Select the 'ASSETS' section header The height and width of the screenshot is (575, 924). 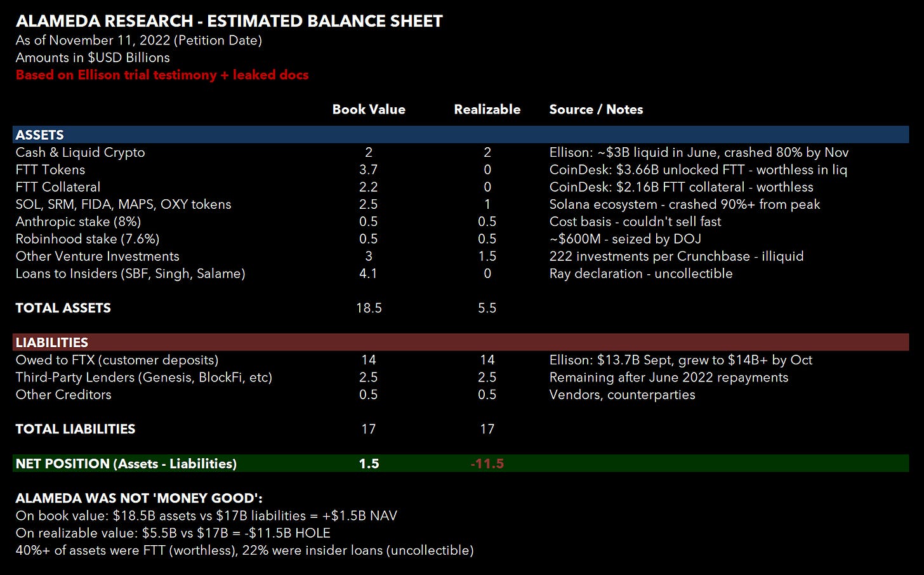coord(461,135)
